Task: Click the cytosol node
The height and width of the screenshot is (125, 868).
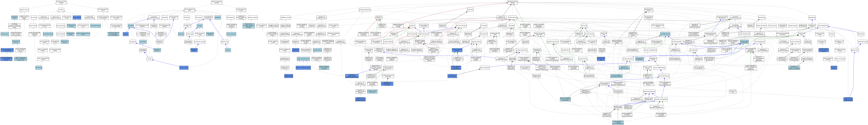Action: tap(126, 34)
